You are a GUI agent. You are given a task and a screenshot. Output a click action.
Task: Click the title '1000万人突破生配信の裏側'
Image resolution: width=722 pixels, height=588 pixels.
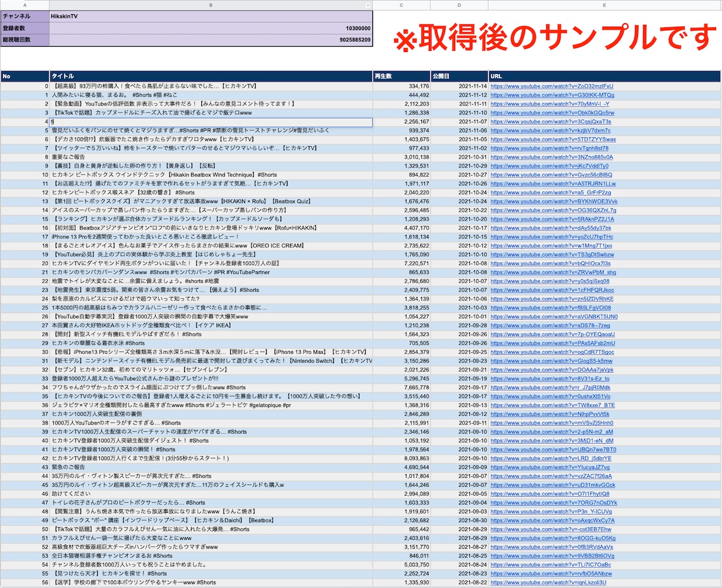pyautogui.click(x=96, y=414)
